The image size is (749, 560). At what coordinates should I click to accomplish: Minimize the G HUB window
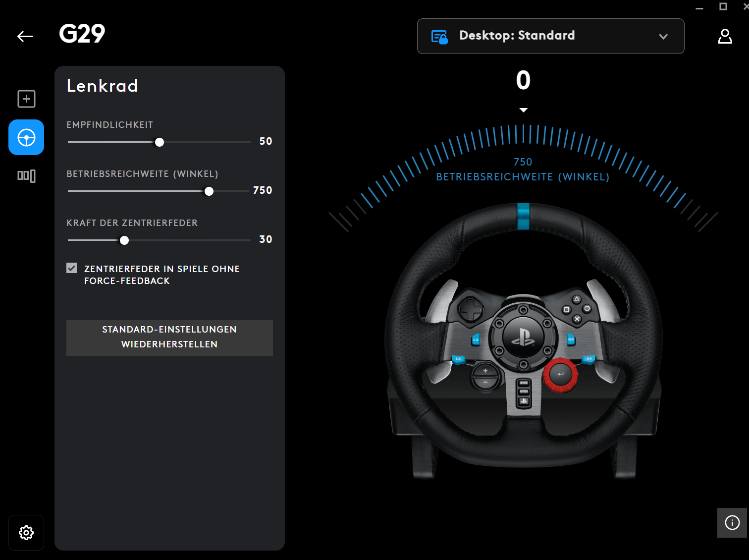pos(699,8)
